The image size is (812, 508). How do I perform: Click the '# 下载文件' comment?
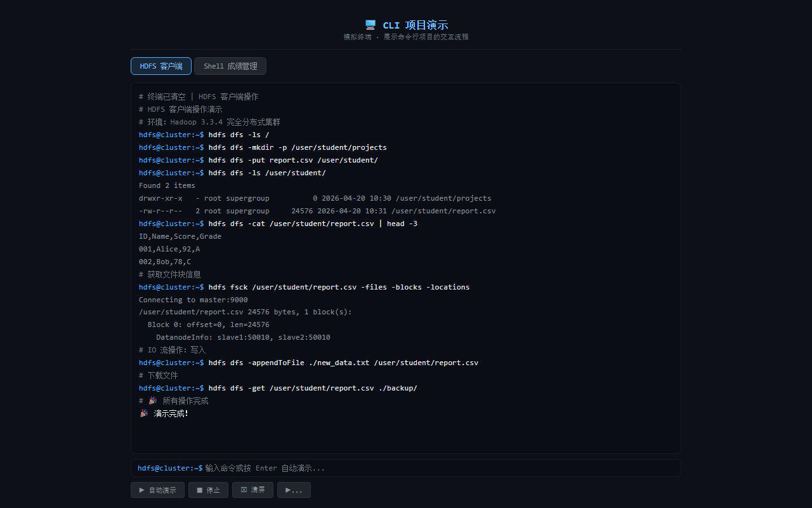[159, 375]
